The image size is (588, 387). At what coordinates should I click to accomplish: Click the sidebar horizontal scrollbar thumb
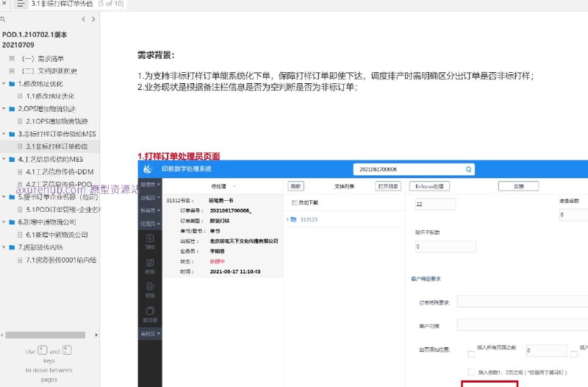pyautogui.click(x=45, y=335)
